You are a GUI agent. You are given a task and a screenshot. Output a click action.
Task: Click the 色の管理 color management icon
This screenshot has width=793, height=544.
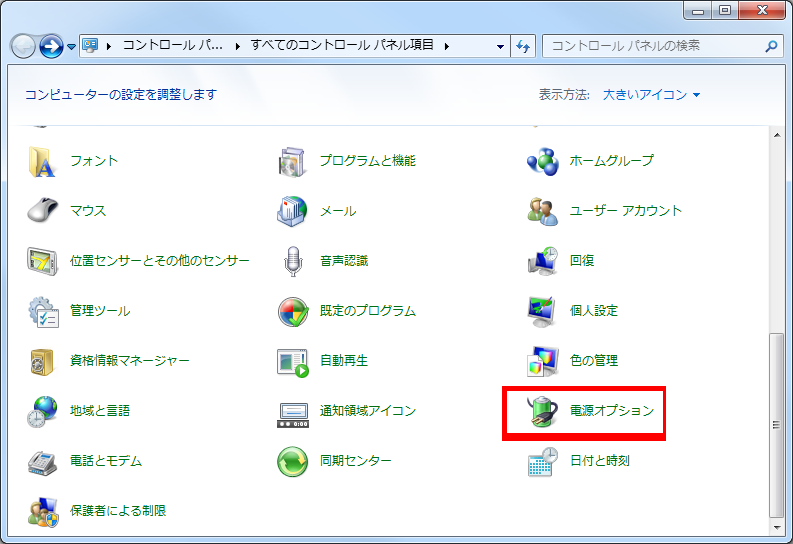(x=543, y=361)
